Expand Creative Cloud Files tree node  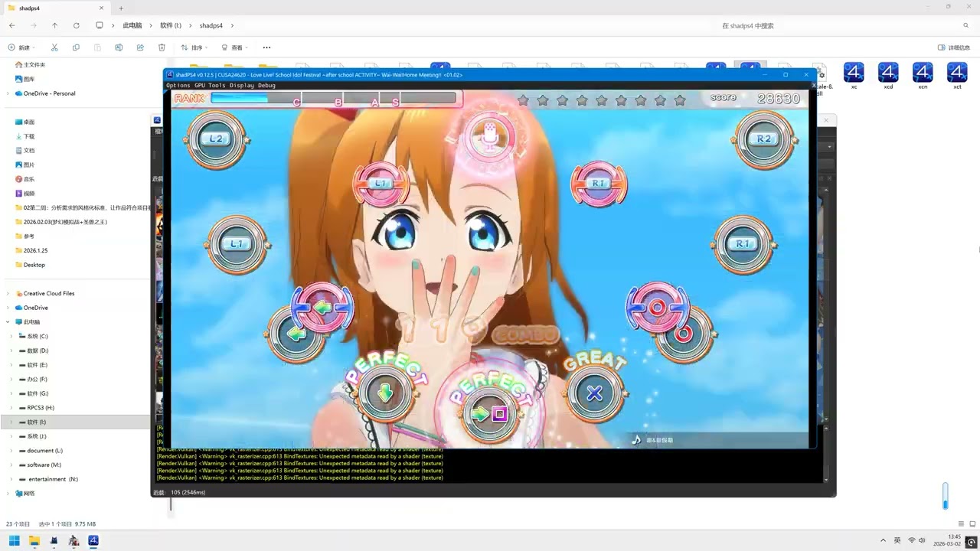click(8, 293)
